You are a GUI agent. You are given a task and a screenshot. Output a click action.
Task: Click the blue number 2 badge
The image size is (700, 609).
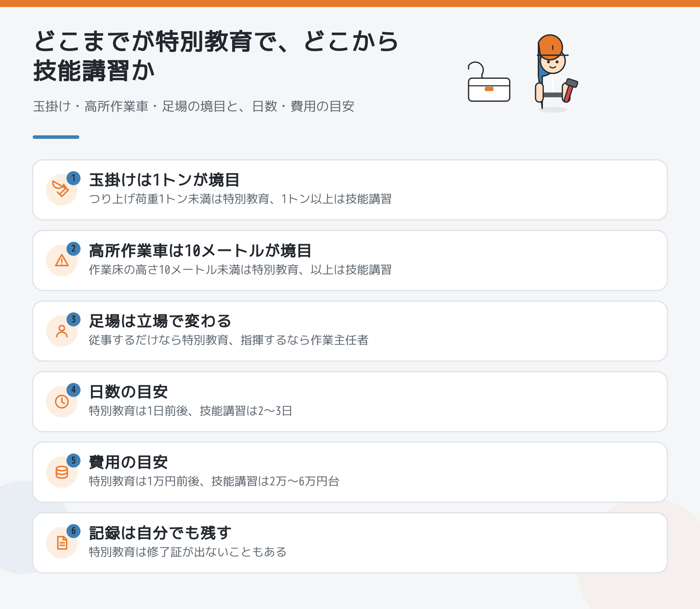[73, 249]
